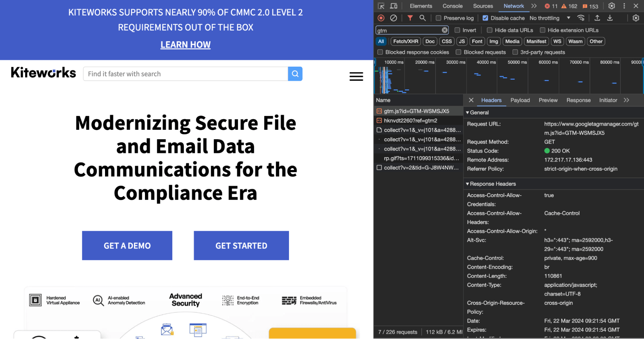The width and height of the screenshot is (644, 339).
Task: Switch to the Console panel
Action: point(452,6)
